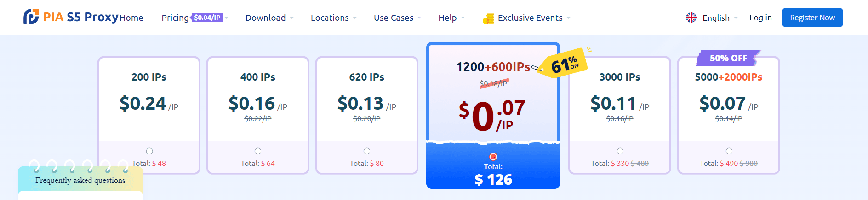
Task: Choose the 5000+2000IPs plan radio button
Action: coord(729,151)
